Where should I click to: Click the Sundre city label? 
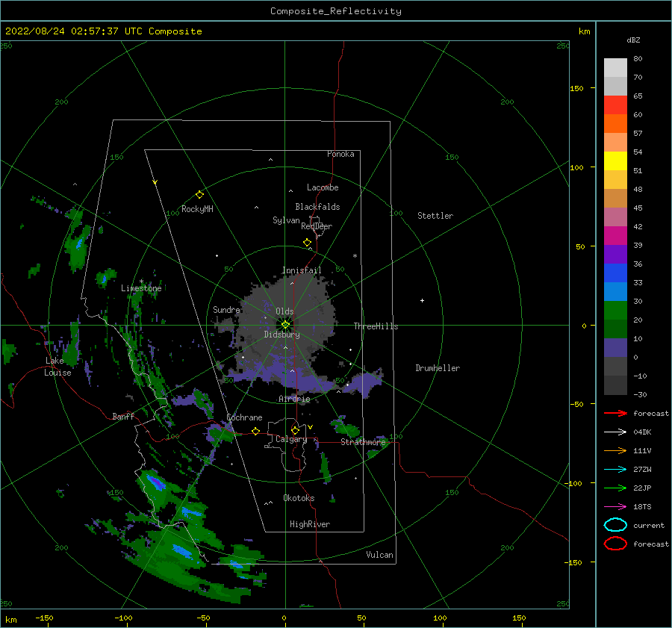coord(226,309)
